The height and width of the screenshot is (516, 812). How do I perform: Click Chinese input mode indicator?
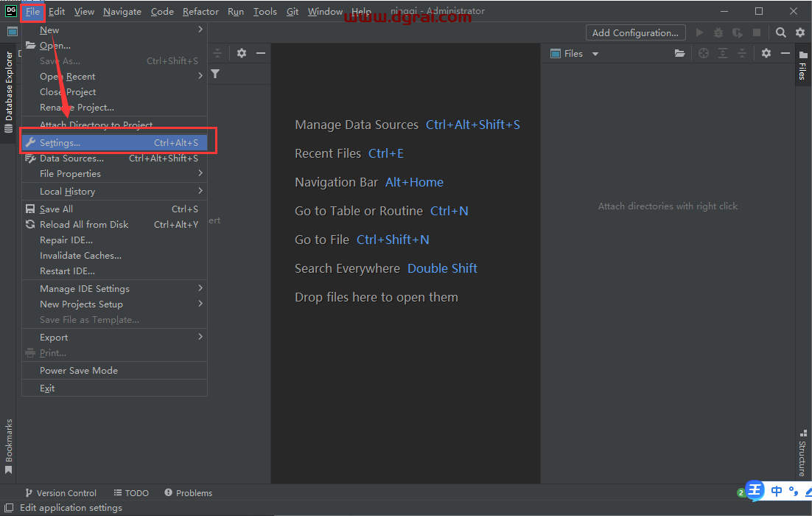pos(777,491)
